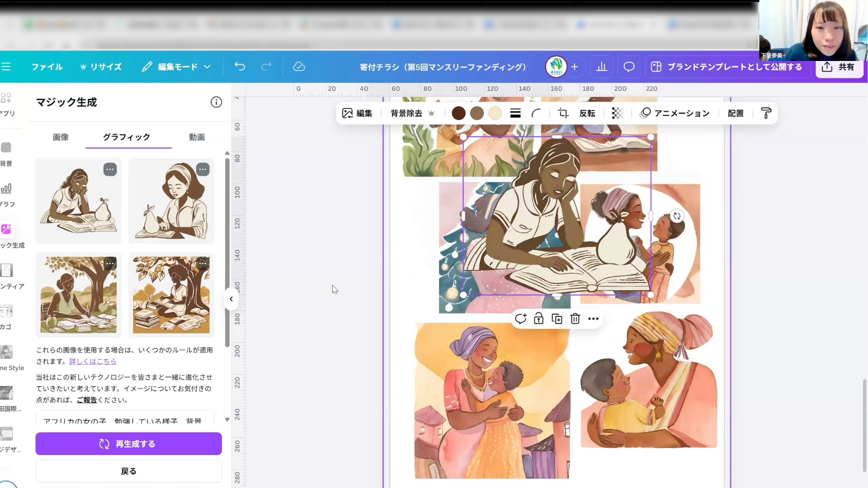
Task: Lock the selected element
Action: [x=538, y=319]
